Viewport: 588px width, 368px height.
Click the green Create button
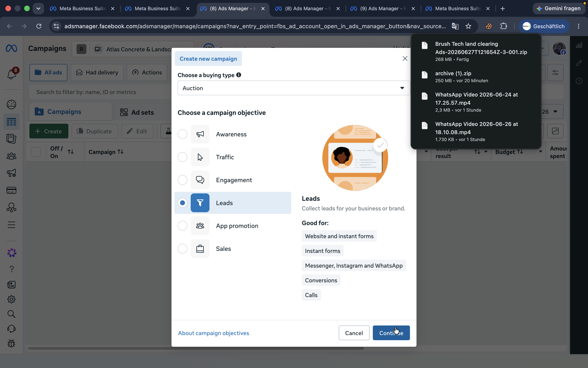(49, 131)
